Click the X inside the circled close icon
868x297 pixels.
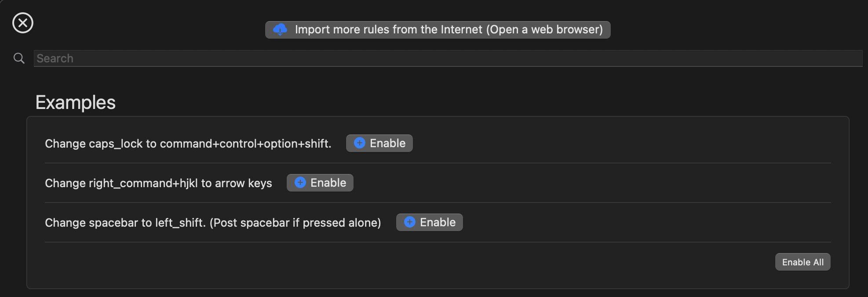[x=23, y=23]
